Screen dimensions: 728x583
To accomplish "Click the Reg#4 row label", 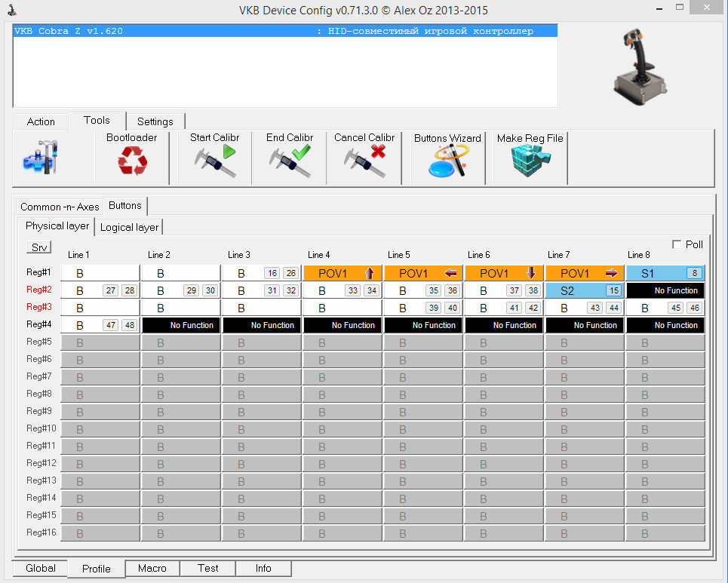I will coord(39,324).
